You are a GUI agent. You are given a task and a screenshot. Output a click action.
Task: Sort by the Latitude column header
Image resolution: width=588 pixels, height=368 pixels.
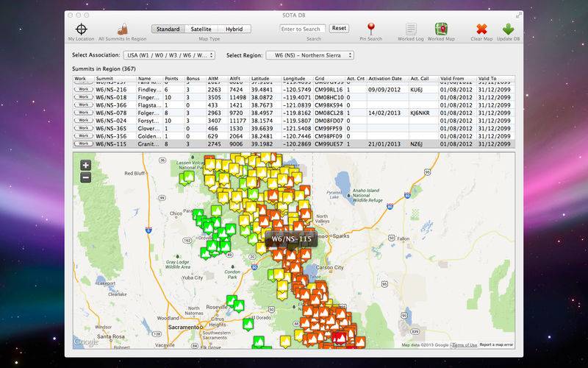[x=265, y=79]
